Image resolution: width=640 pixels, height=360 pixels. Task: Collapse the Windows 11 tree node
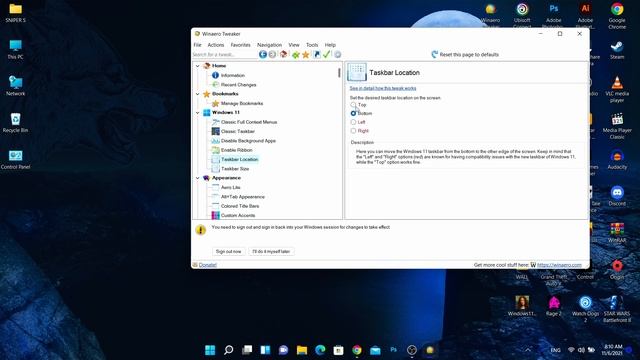[x=198, y=113]
